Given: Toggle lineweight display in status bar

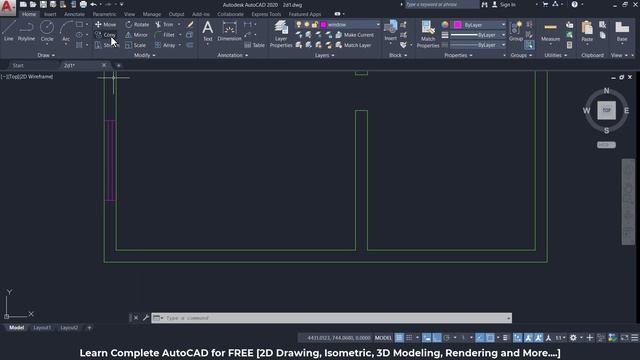Looking at the screenshot, I should (x=505, y=338).
